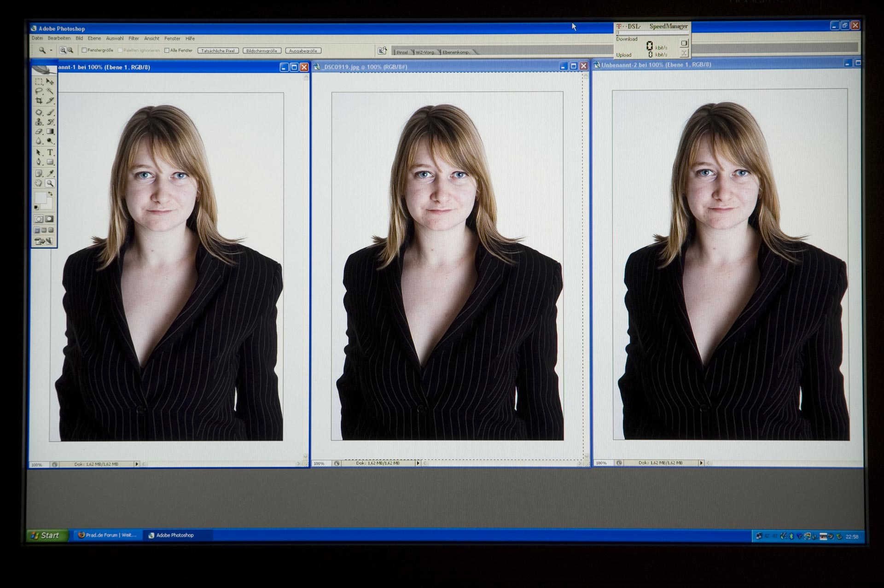Viewport: 884px width, 588px height.
Task: Select the Type tool
Action: tap(50, 152)
